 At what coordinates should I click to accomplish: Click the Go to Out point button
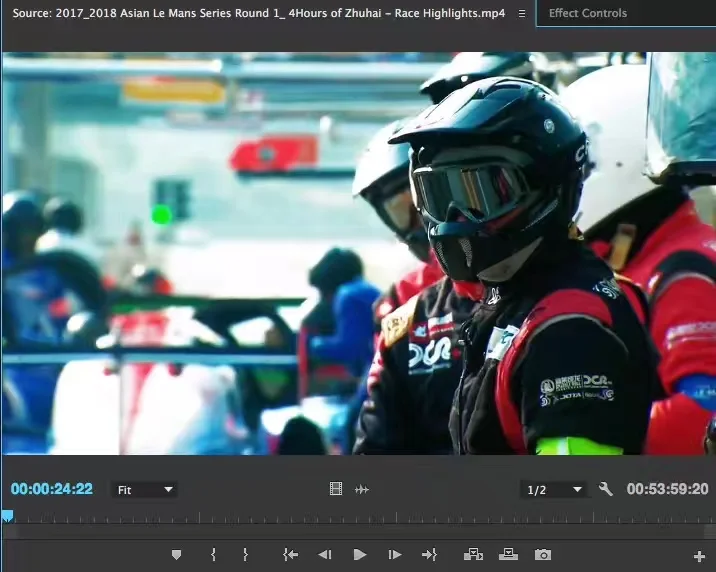click(x=429, y=555)
